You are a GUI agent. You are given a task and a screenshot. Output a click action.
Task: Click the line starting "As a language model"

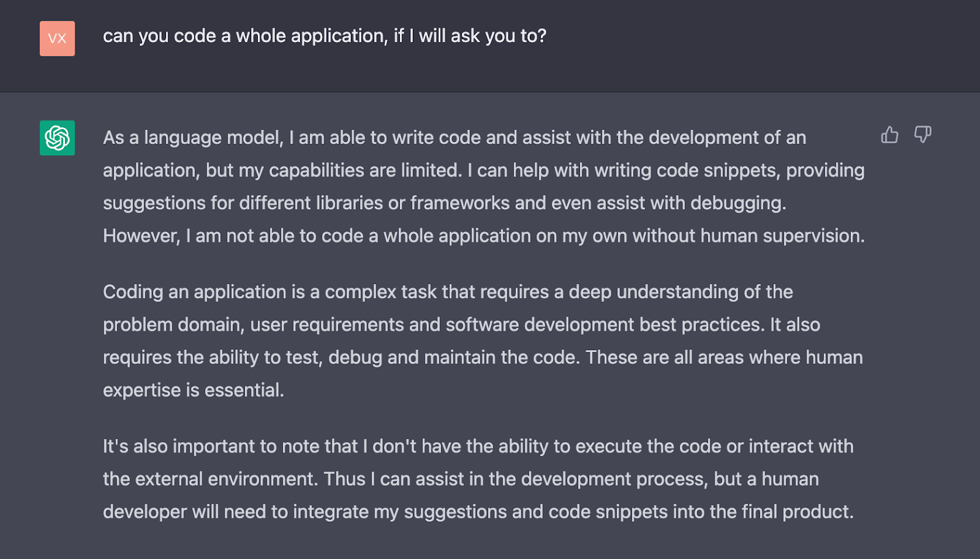[x=454, y=138]
